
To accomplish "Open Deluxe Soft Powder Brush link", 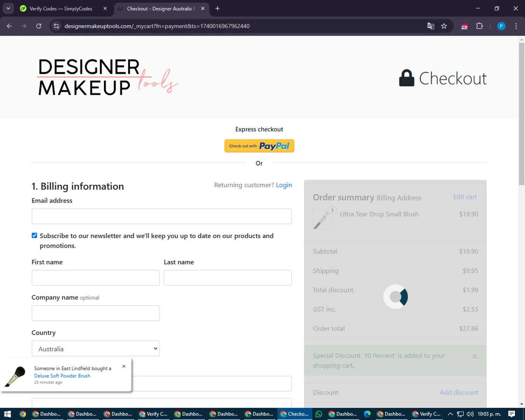I will coord(62,376).
